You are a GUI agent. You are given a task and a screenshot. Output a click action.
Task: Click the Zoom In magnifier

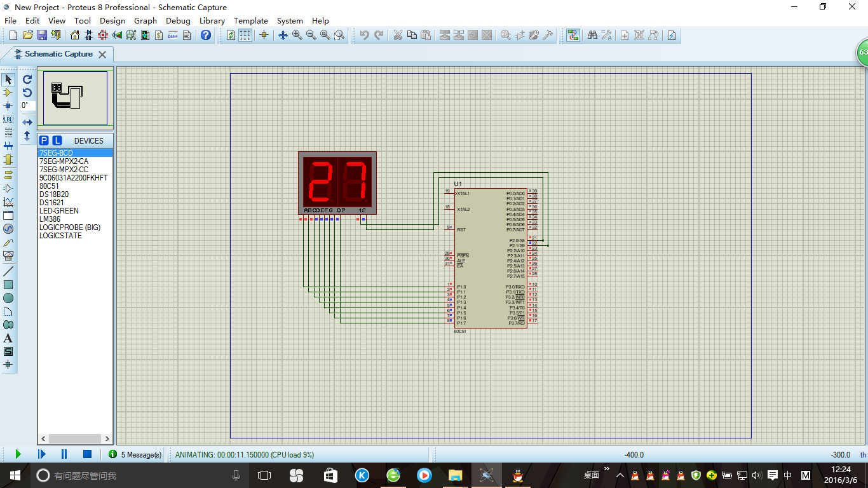(297, 35)
